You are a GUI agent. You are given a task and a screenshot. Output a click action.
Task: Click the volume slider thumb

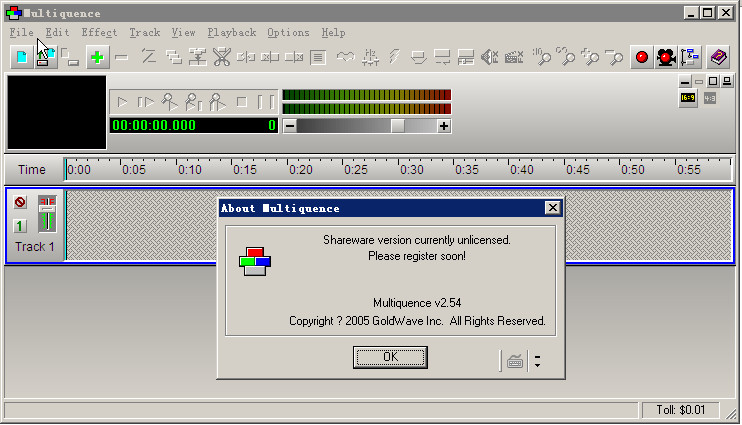click(398, 126)
